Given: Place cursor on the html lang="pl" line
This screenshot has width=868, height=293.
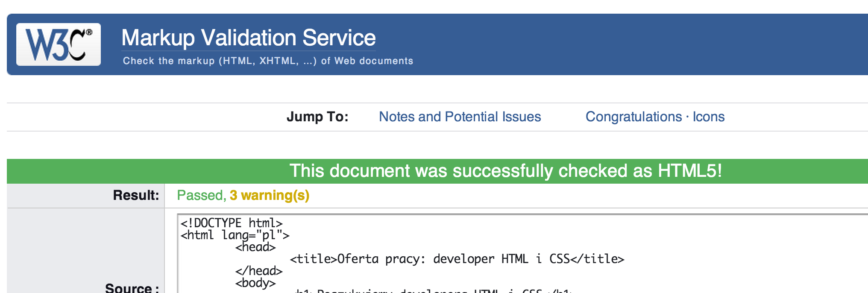Looking at the screenshot, I should [x=235, y=235].
